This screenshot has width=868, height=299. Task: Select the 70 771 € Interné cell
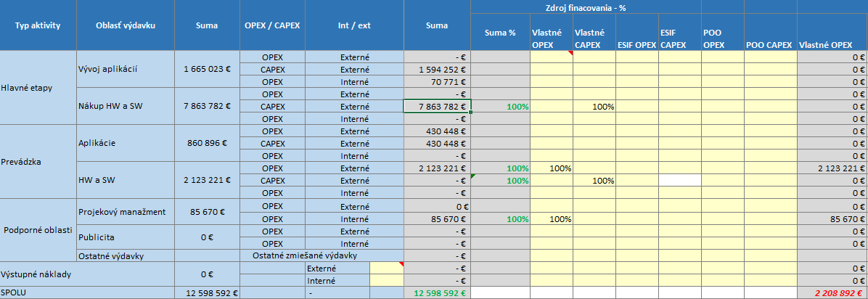pos(438,81)
